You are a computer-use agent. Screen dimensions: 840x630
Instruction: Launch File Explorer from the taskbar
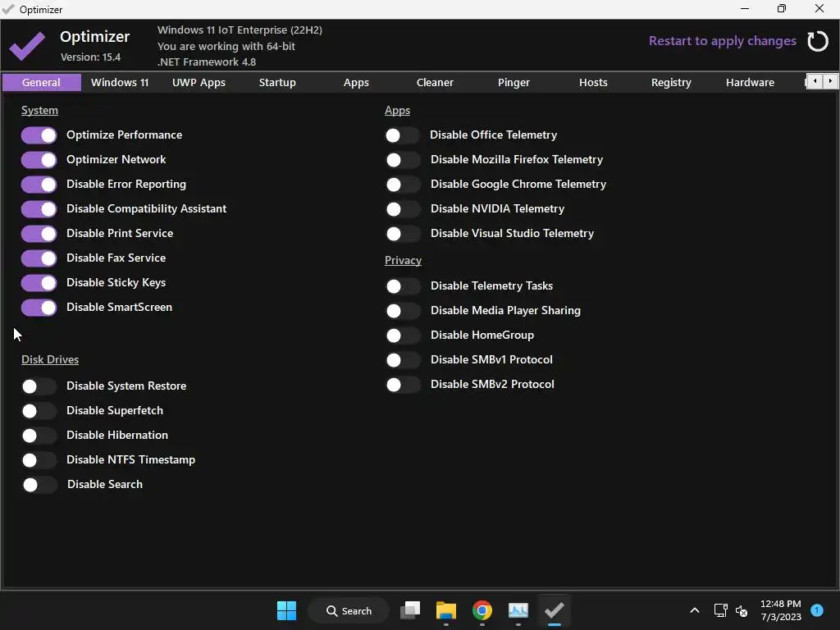click(x=445, y=610)
